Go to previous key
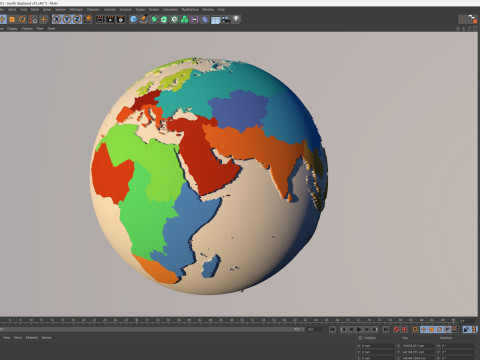Viewport: 480px width, 360px height. 343,329
